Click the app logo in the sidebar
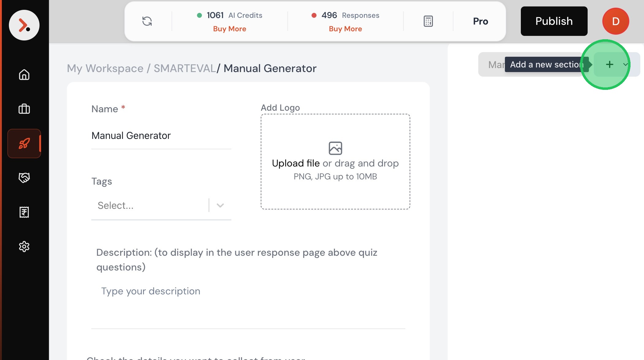The width and height of the screenshot is (644, 360). click(24, 25)
